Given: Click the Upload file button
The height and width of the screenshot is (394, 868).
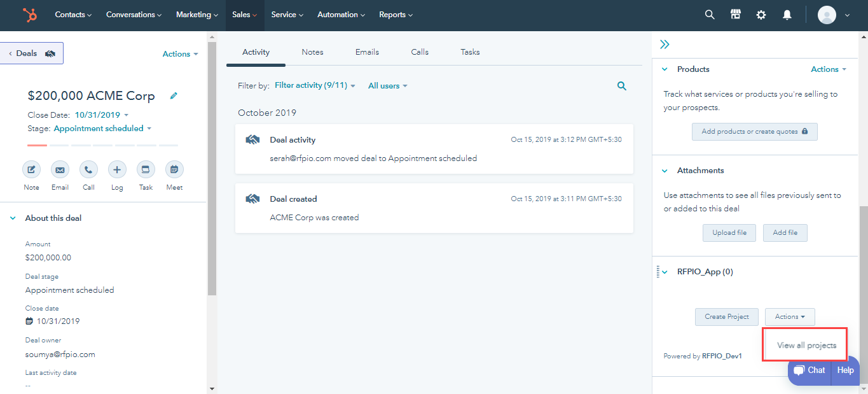Looking at the screenshot, I should pos(729,233).
